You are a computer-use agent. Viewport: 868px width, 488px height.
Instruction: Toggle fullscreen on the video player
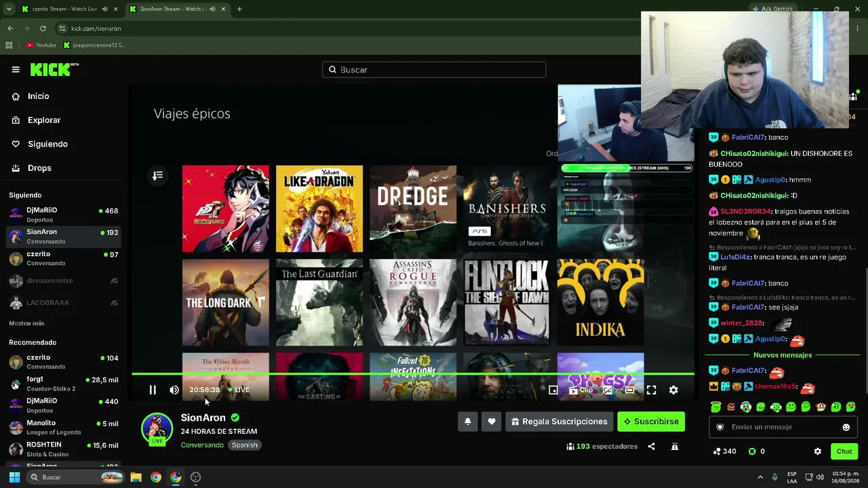pyautogui.click(x=651, y=390)
